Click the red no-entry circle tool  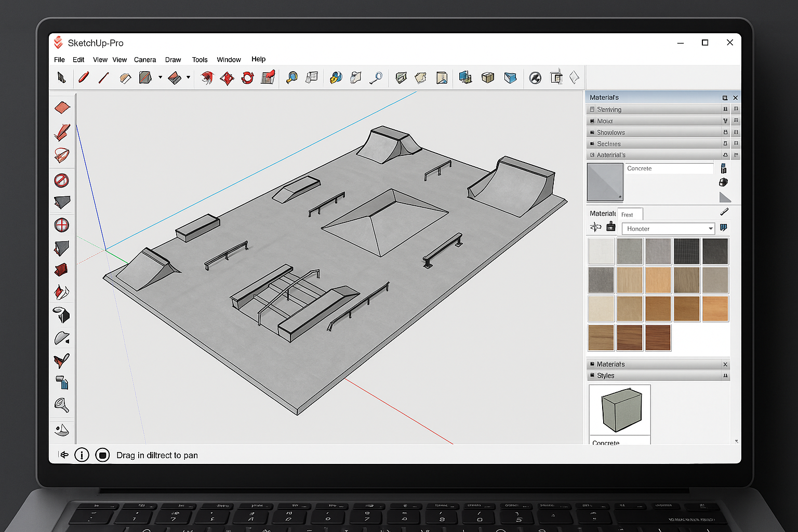(x=62, y=180)
